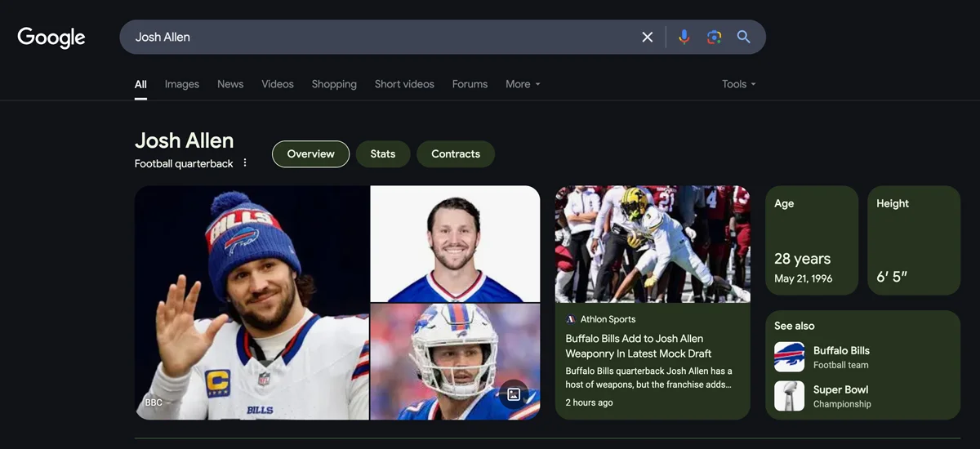Switch to the Images tab
The height and width of the screenshot is (449, 980).
(x=182, y=84)
